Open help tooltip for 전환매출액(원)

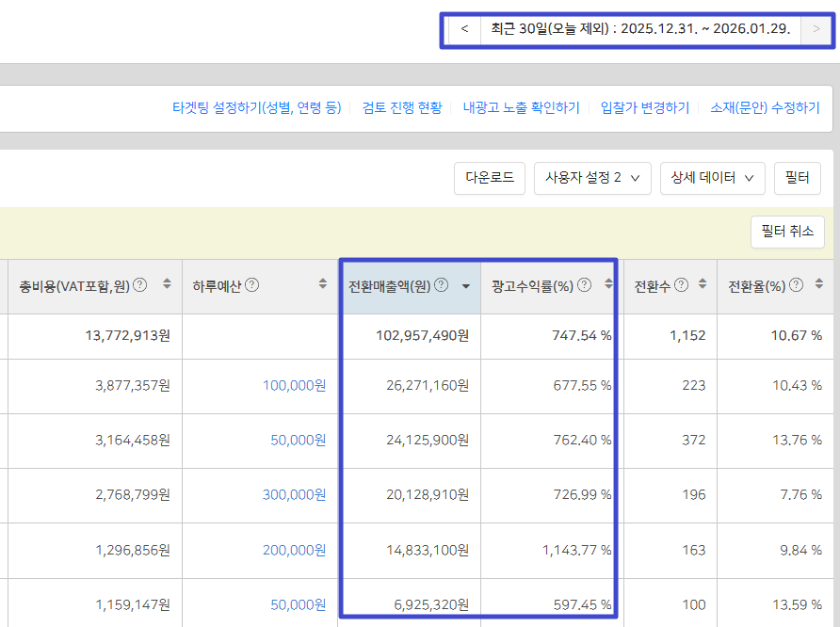click(x=441, y=285)
